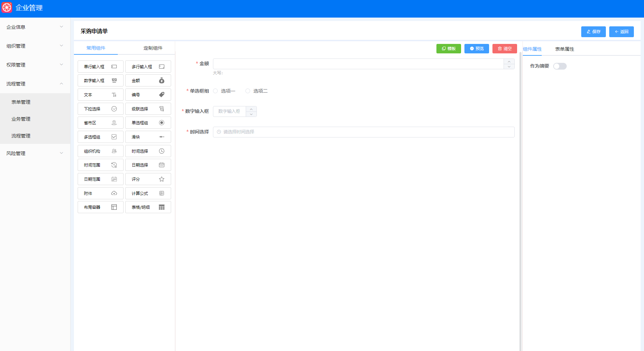Add the 编号 tag component
Screen dimensions: 644x351
point(148,95)
